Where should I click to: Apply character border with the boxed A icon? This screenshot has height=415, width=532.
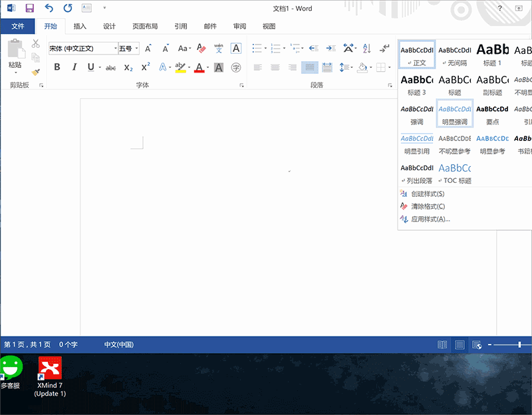point(236,48)
